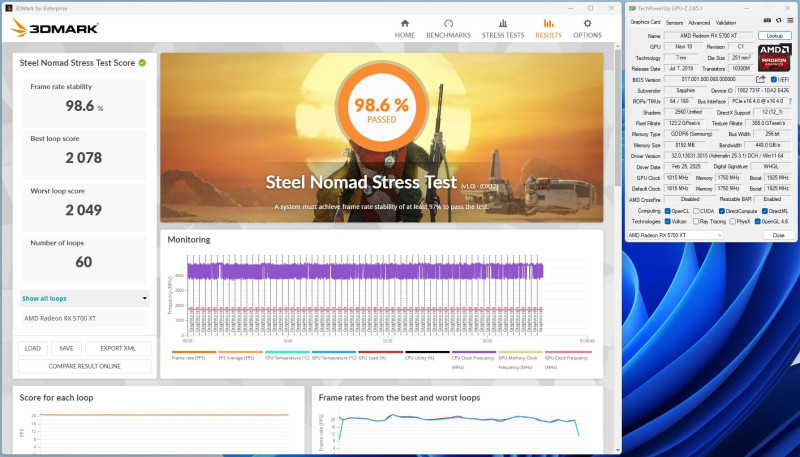Click the Worst loop score value 2 049

[84, 210]
